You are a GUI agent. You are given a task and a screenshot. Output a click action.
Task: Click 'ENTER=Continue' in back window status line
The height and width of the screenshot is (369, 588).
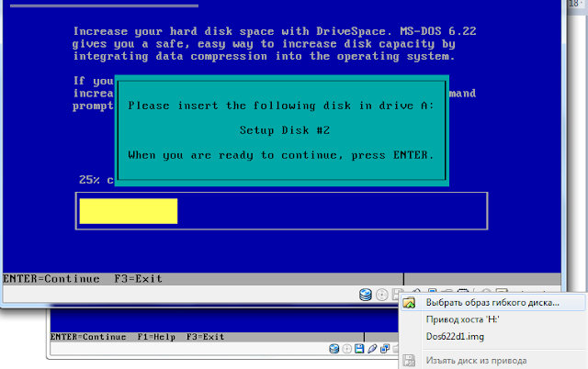coord(88,337)
